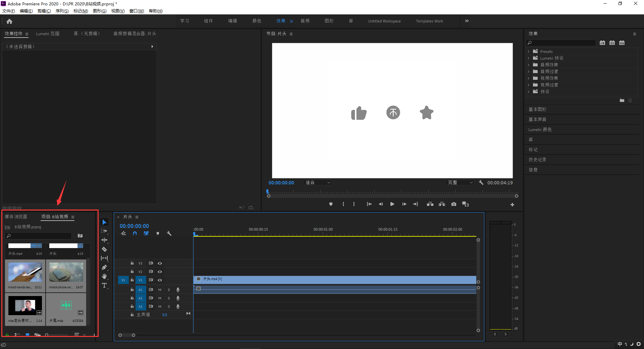This screenshot has height=349, width=644.
Task: Click the Extract button
Action: 442,204
